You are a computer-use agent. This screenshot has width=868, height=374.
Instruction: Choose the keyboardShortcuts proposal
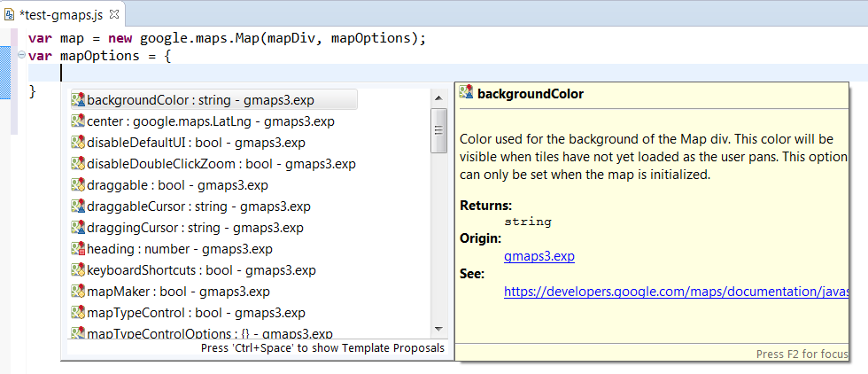[194, 270]
